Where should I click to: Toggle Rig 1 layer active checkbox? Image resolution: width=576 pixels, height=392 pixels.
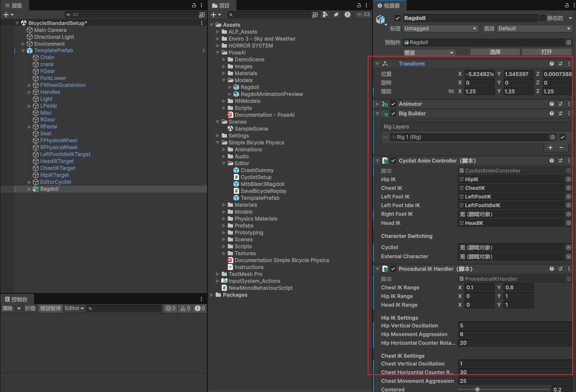(x=563, y=137)
